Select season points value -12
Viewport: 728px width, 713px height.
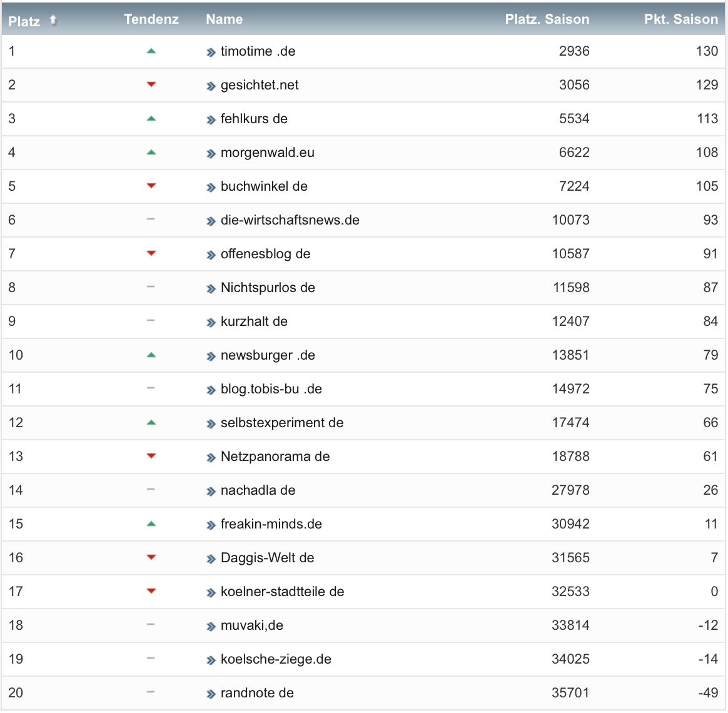[x=708, y=625]
